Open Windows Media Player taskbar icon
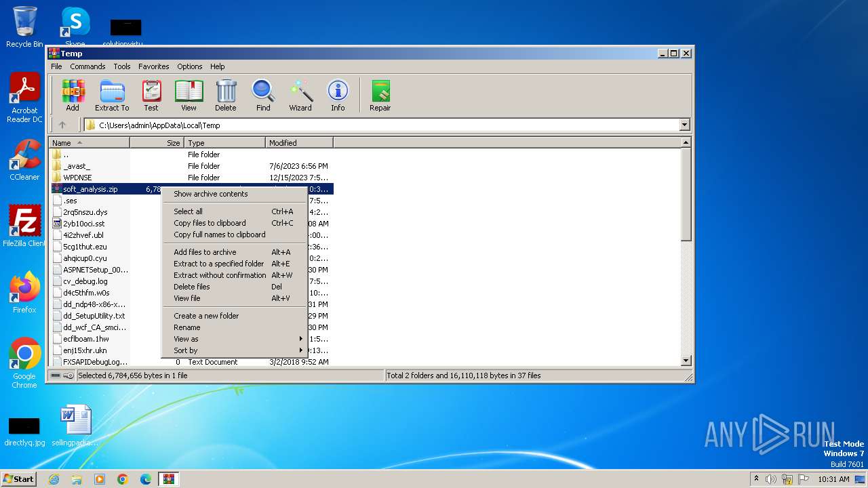The width and height of the screenshot is (868, 488). 100,479
